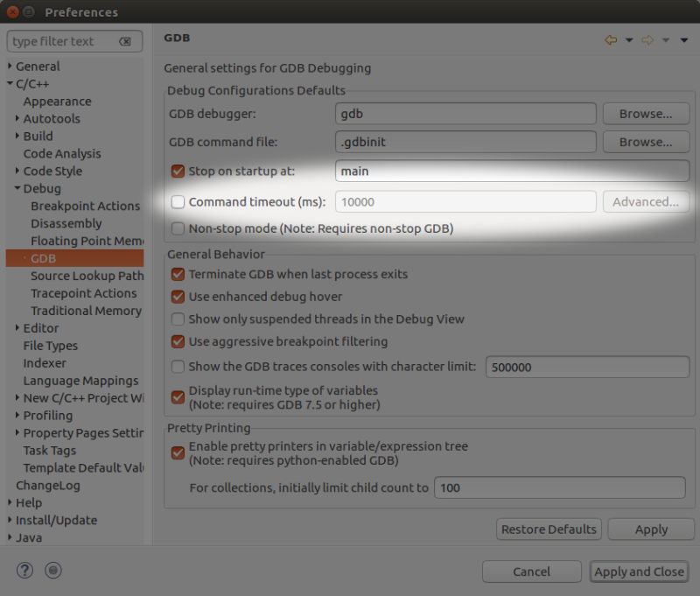The width and height of the screenshot is (700, 596).
Task: Click Apply and Close
Action: [639, 571]
